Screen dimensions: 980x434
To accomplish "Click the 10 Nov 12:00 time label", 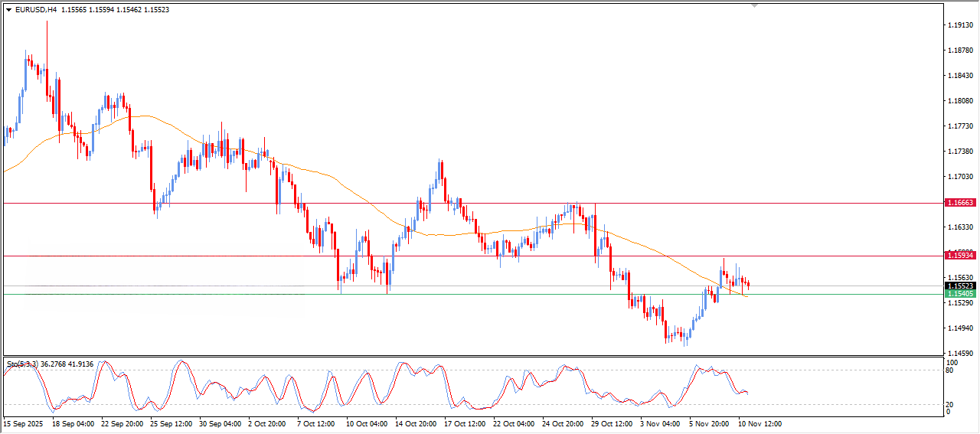I will (759, 423).
